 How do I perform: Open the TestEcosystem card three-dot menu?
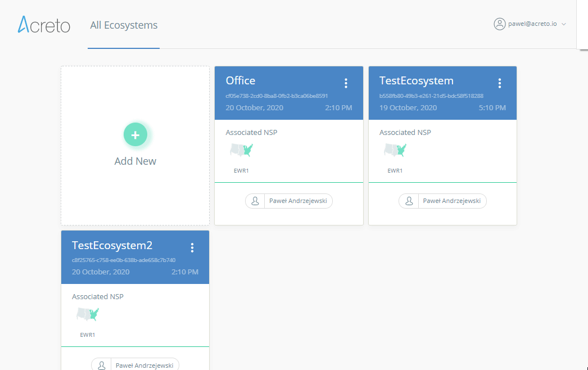point(500,83)
